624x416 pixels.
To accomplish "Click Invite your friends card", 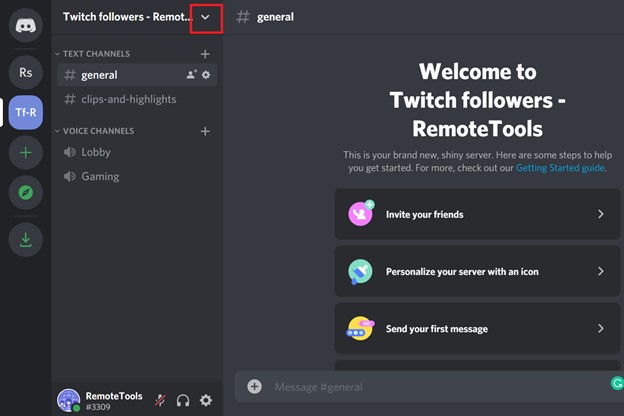I will (478, 214).
